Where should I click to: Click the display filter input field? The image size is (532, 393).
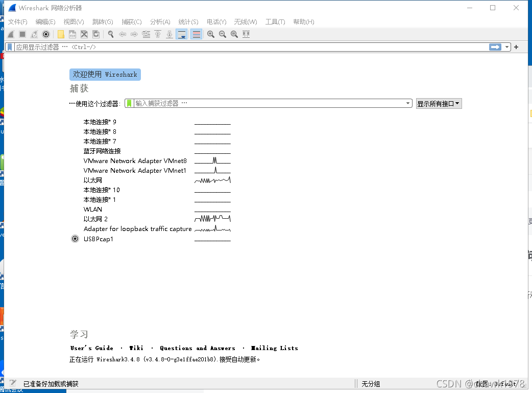pyautogui.click(x=251, y=47)
